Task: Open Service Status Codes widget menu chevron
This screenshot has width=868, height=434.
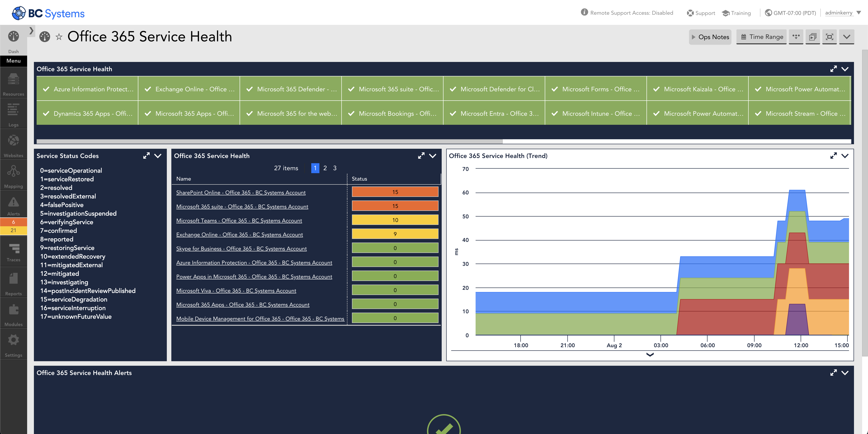Action: pos(158,156)
